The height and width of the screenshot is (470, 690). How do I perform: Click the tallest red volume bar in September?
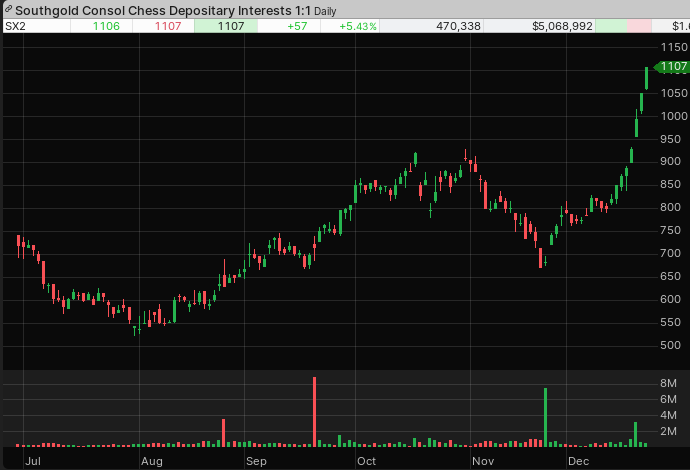(315, 412)
